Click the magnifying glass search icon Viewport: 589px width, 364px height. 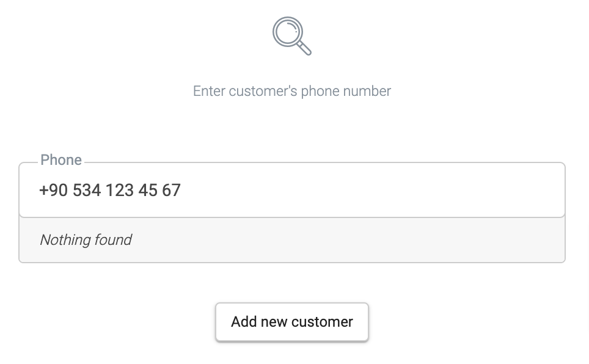tap(291, 35)
